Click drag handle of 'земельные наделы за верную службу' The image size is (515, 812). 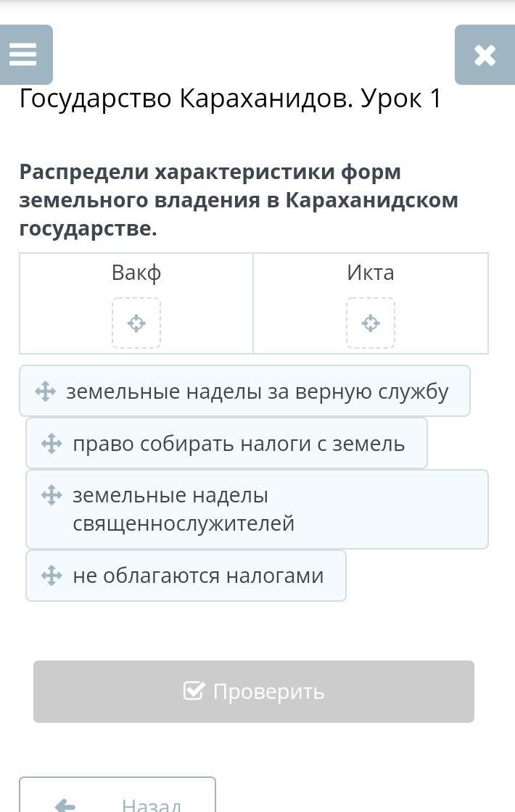point(46,391)
